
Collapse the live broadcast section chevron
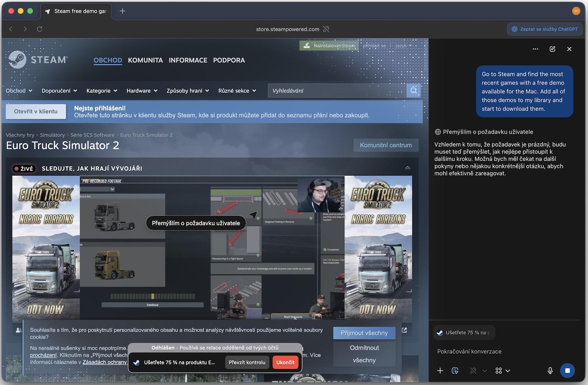point(408,168)
